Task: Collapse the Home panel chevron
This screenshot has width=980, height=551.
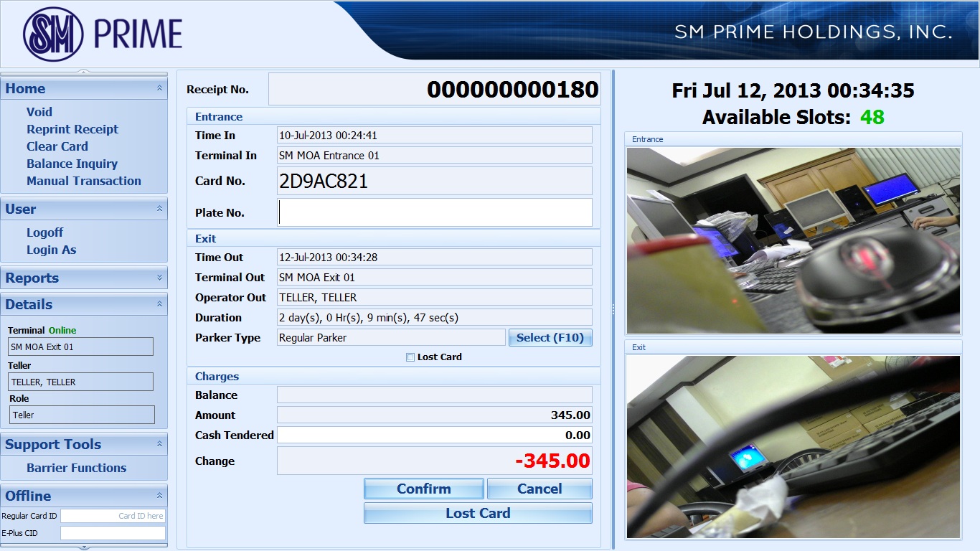Action: point(159,88)
